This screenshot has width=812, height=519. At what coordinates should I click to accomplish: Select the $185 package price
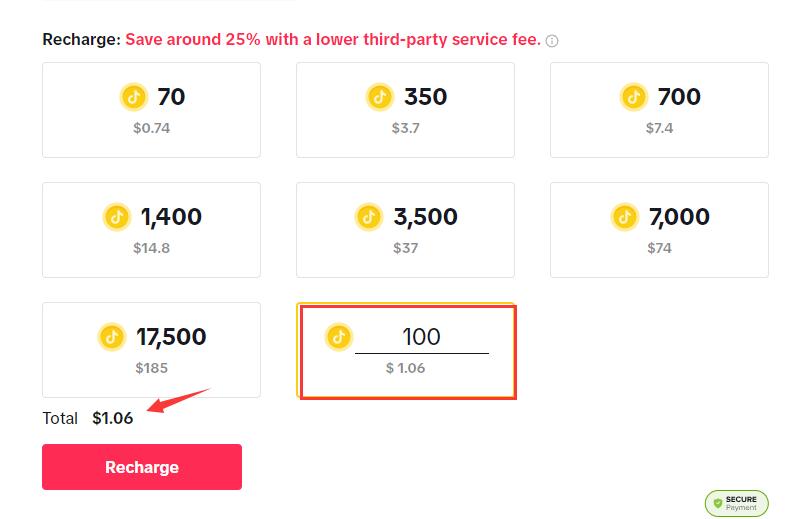point(152,368)
